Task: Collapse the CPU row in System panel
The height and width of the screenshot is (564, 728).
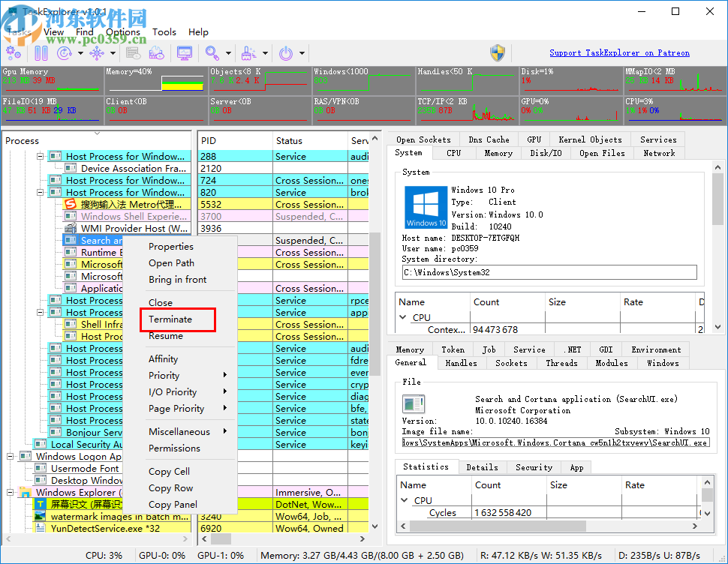Action: tap(404, 317)
